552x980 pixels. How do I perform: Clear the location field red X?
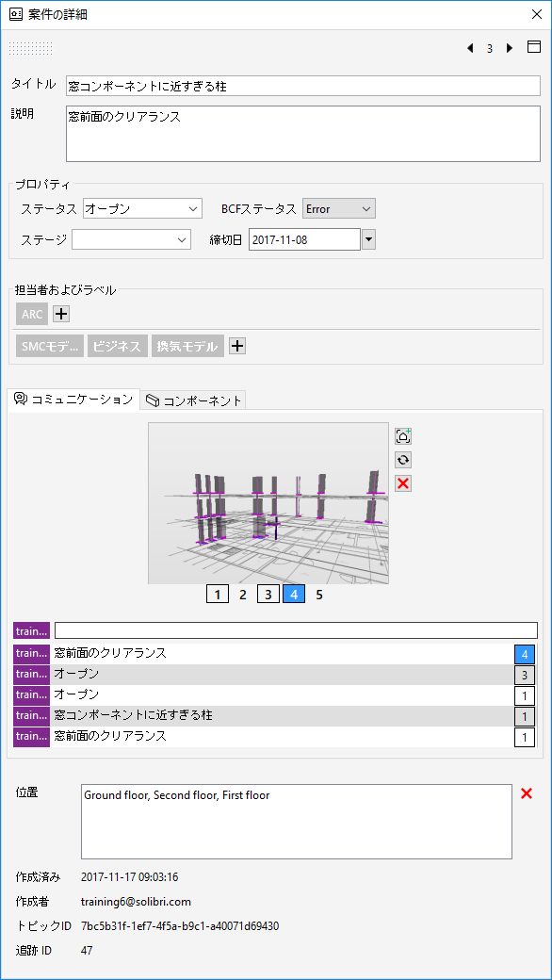tap(527, 793)
